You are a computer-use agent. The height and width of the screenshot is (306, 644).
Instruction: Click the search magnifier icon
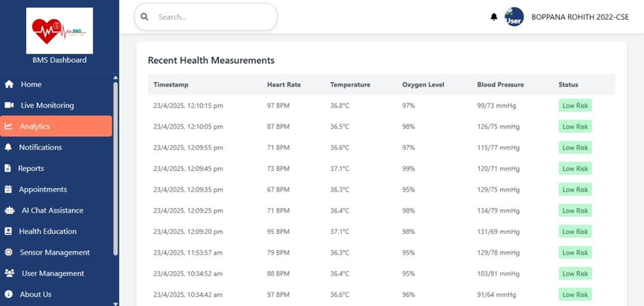pos(144,17)
